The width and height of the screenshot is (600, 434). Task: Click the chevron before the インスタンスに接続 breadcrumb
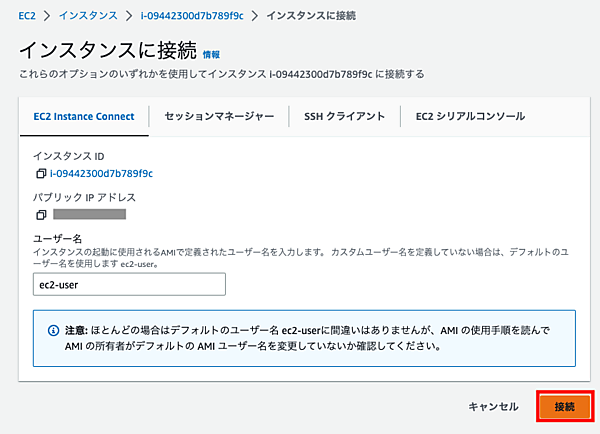(256, 17)
